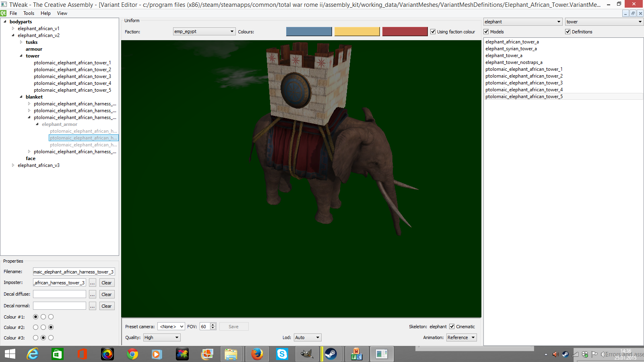This screenshot has width=644, height=362.
Task: Open the Animation dropdown set to Reference
Action: [461, 337]
